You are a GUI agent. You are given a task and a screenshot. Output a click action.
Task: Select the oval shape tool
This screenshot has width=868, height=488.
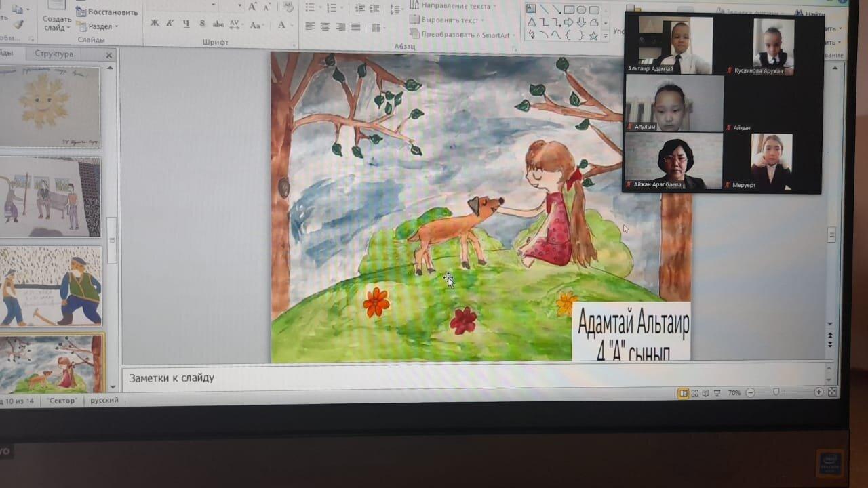581,10
